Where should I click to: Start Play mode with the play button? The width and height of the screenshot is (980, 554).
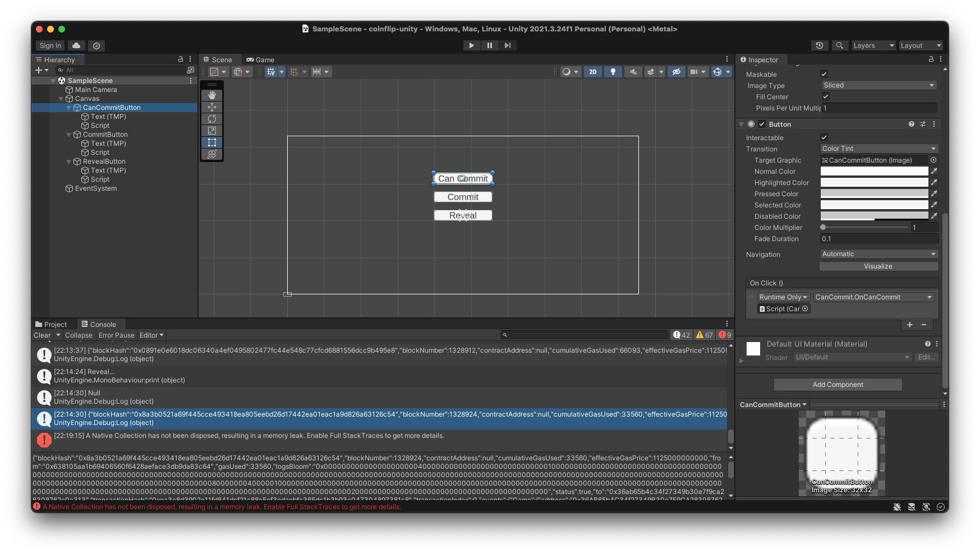click(x=471, y=45)
